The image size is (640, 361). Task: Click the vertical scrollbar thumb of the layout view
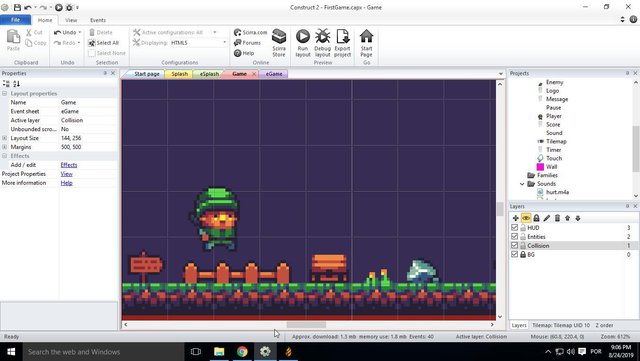point(500,209)
